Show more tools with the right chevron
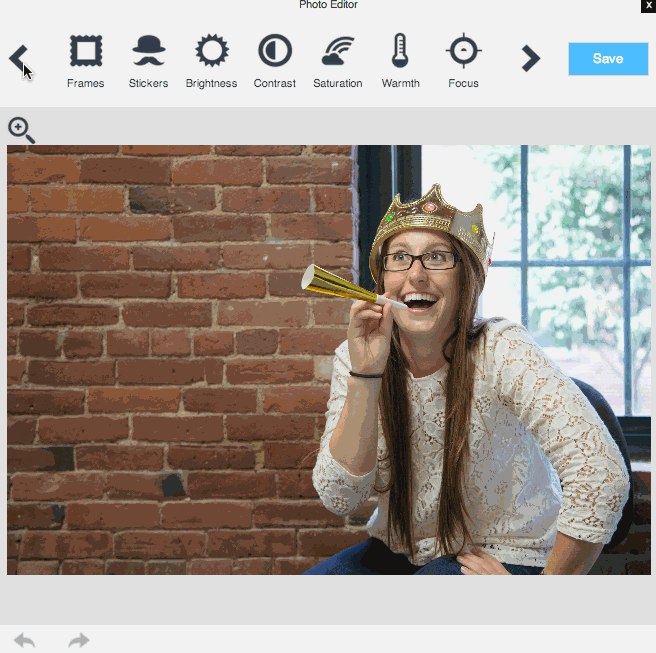This screenshot has height=653, width=656. pyautogui.click(x=530, y=59)
